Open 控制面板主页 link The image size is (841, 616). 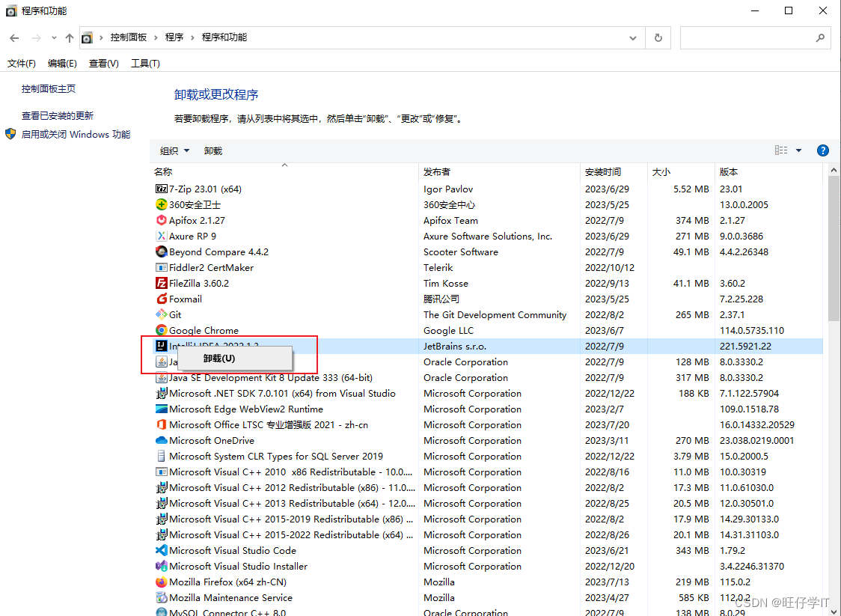pyautogui.click(x=49, y=88)
